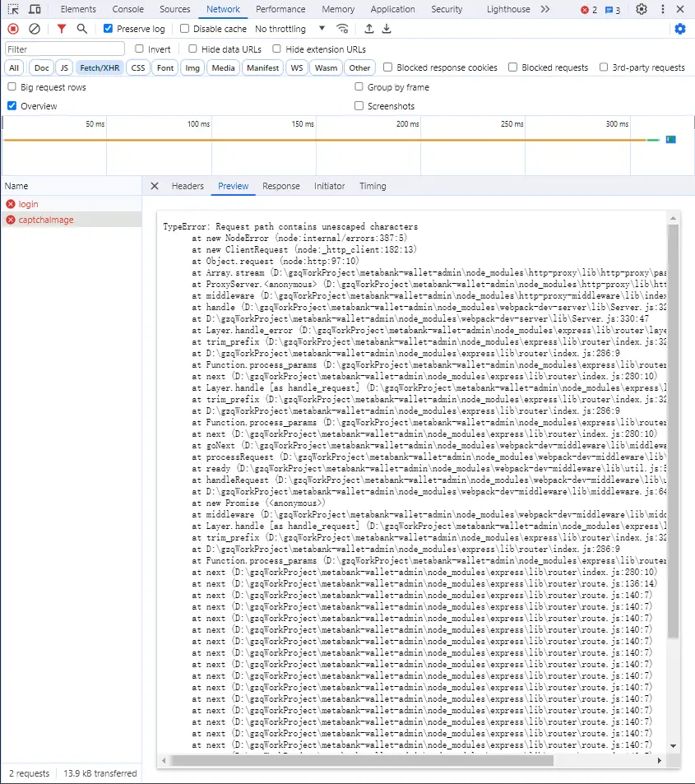Open network settings blue gear

(680, 29)
